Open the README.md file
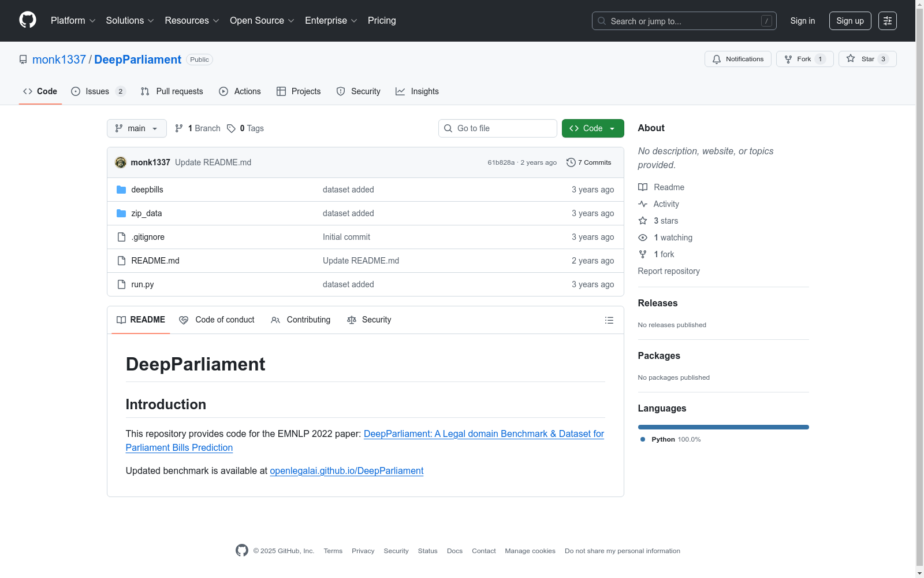924x578 pixels. [x=155, y=261]
